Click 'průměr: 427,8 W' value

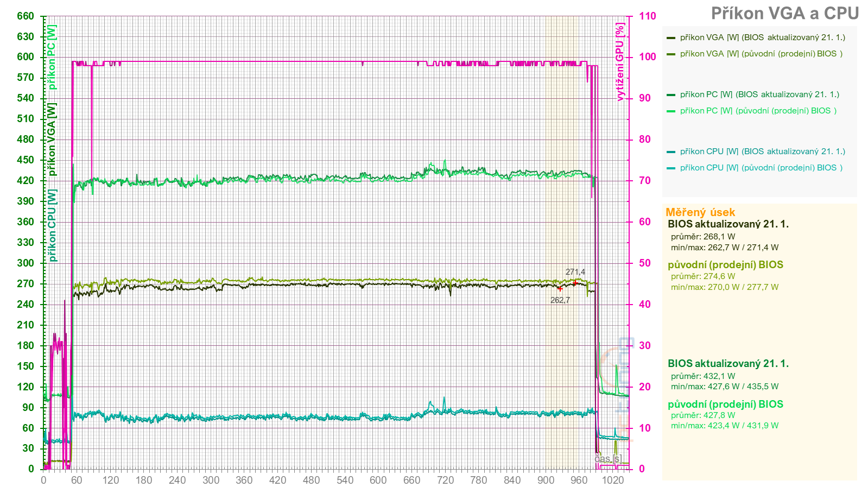[703, 415]
